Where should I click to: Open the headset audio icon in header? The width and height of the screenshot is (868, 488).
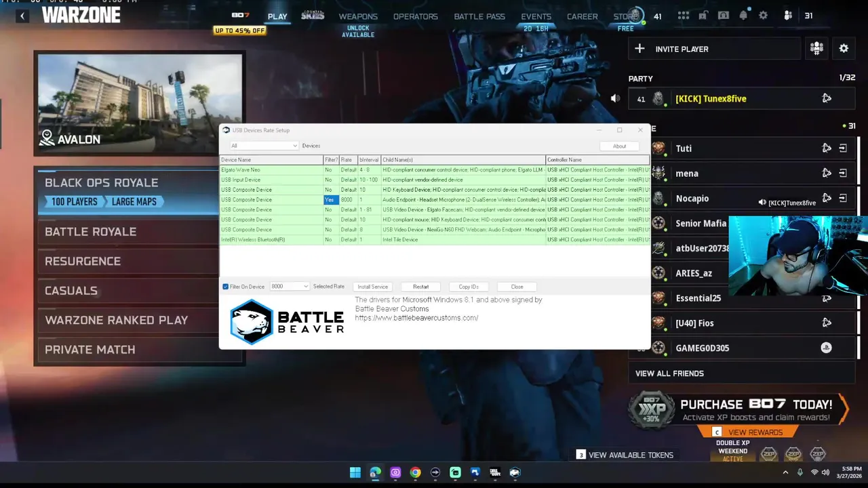click(724, 16)
